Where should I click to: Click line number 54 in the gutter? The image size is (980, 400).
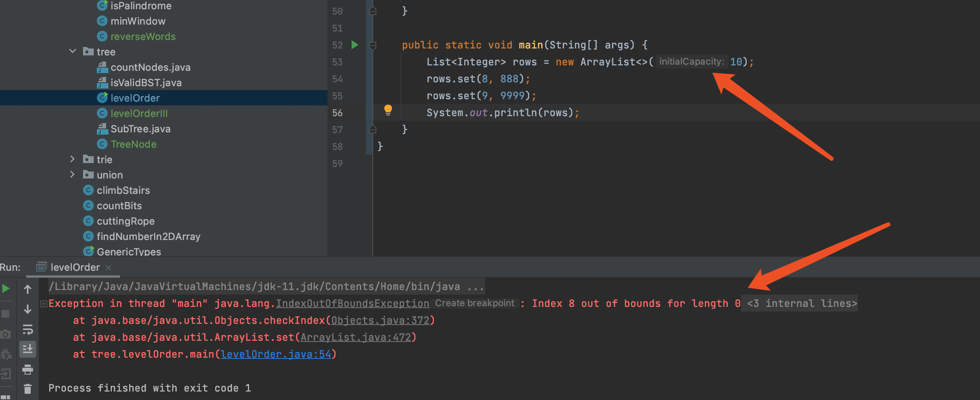(337, 79)
